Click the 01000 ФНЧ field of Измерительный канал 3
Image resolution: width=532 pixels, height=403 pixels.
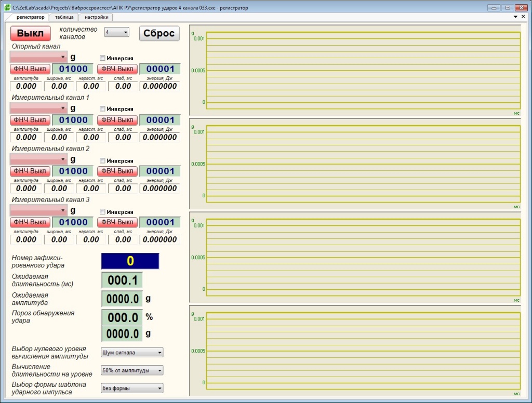coord(73,222)
